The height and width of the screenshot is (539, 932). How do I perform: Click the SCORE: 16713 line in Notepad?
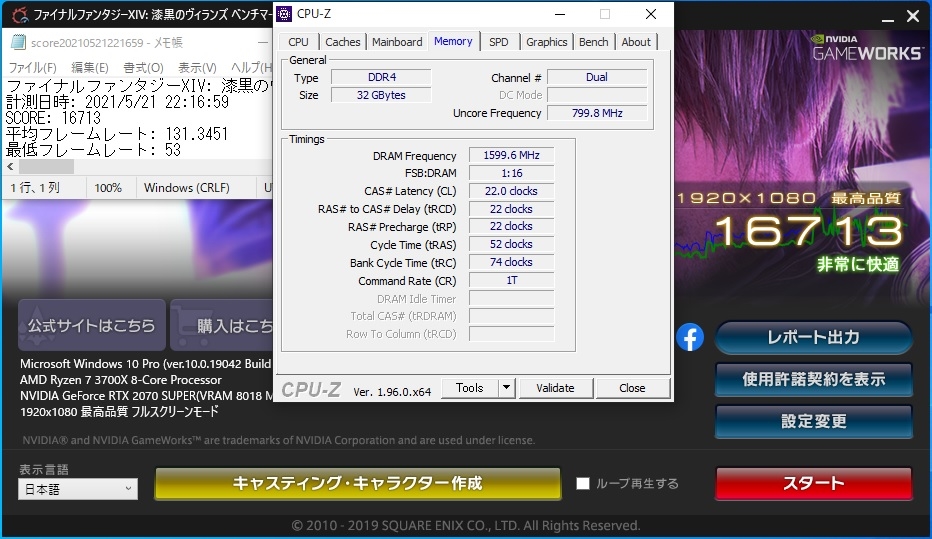[x=53, y=118]
